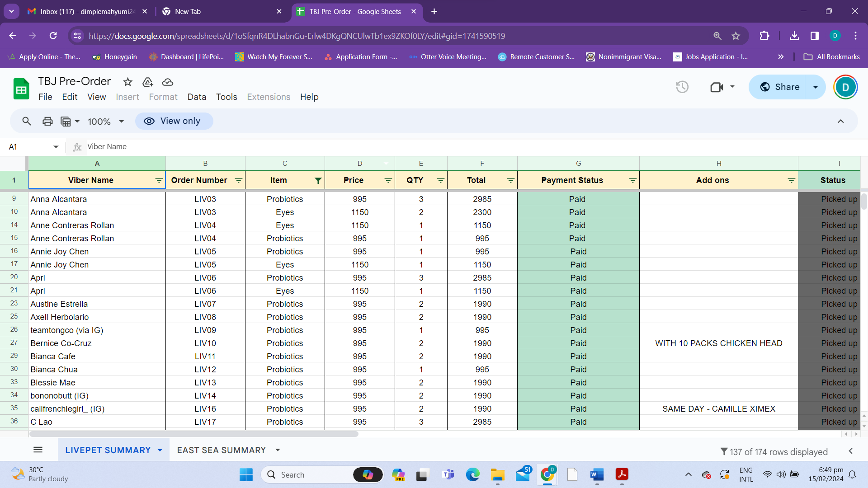Click the View only button
Viewport: 868px width, 488px height.
(x=174, y=121)
